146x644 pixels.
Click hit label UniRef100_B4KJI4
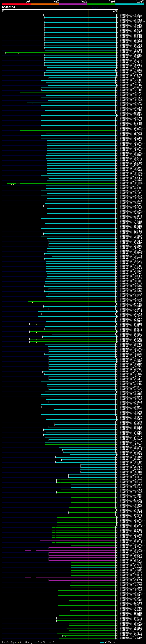coord(131,312)
